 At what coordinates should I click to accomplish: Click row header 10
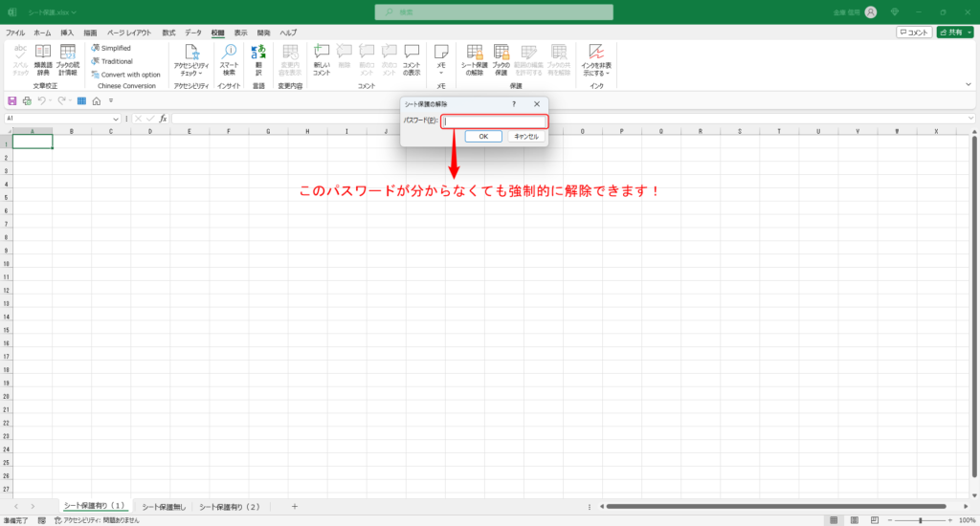[x=7, y=264]
